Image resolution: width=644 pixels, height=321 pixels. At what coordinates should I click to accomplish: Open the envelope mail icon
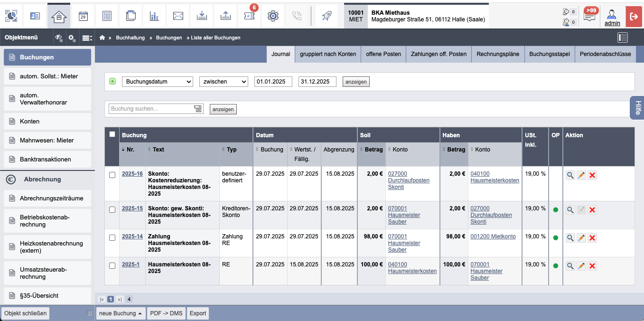178,16
